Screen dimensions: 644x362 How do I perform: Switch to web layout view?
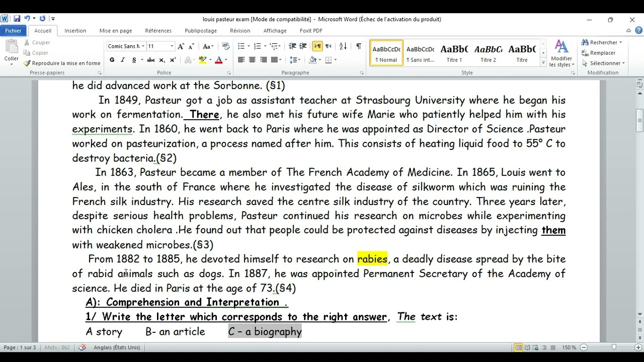click(536, 347)
